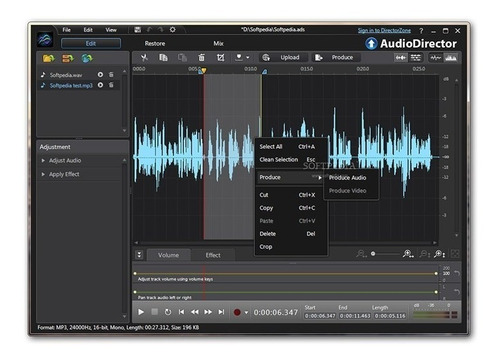Open the marker dropdown arrow
The height and width of the screenshot is (361, 500).
pyautogui.click(x=248, y=58)
